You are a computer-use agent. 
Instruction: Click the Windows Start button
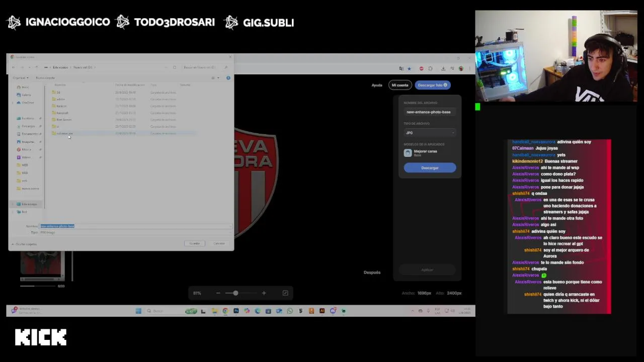pos(138,311)
